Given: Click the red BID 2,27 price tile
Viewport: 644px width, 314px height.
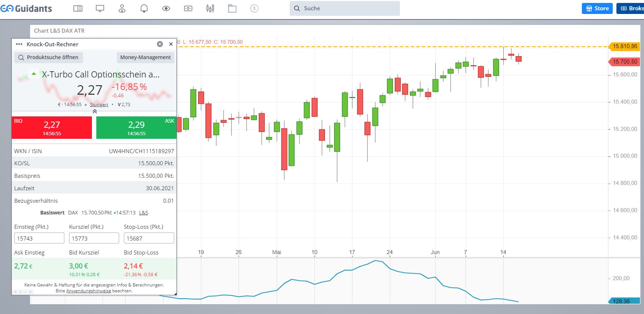Looking at the screenshot, I should pos(52,128).
